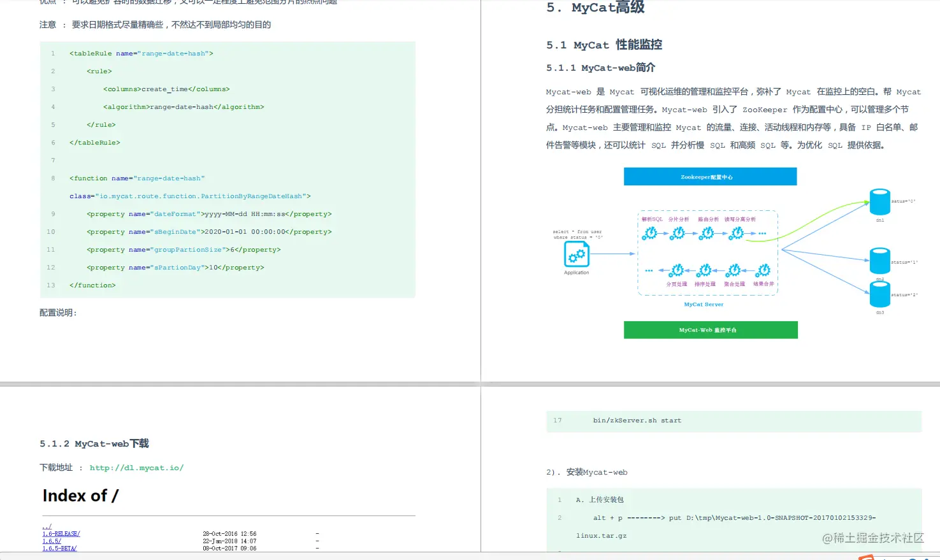The width and height of the screenshot is (940, 560).
Task: Click the dn3 database cylinder icon
Action: [x=879, y=294]
